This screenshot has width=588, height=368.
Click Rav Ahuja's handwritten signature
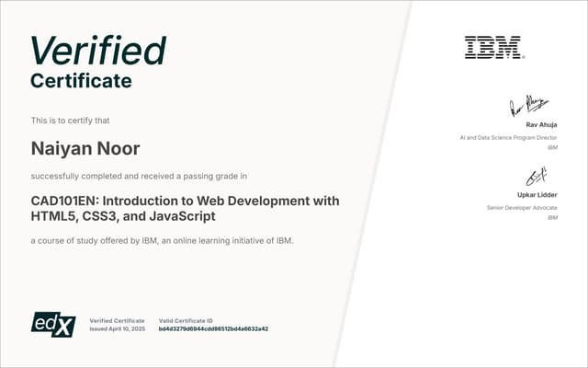point(528,106)
